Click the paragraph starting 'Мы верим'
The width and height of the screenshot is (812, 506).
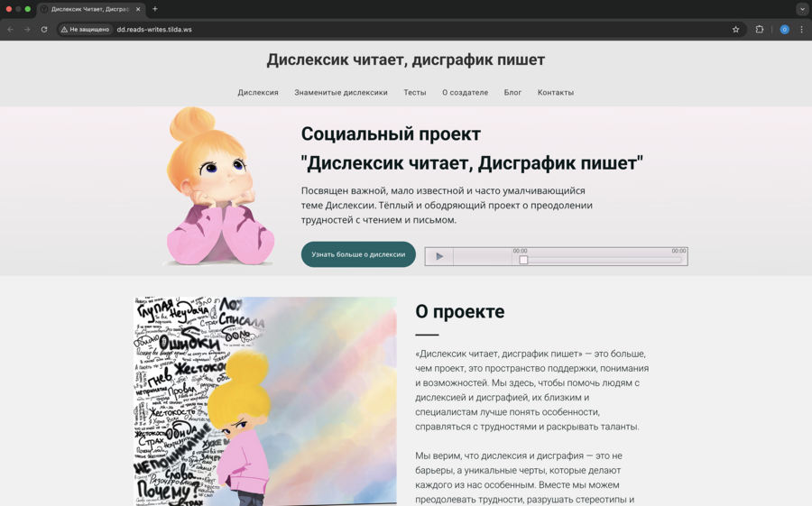(525, 477)
